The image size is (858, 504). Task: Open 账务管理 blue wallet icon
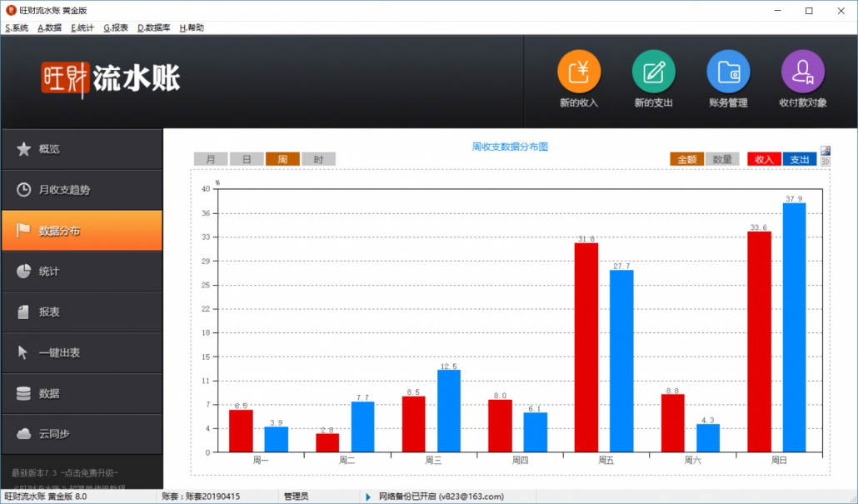click(x=728, y=72)
